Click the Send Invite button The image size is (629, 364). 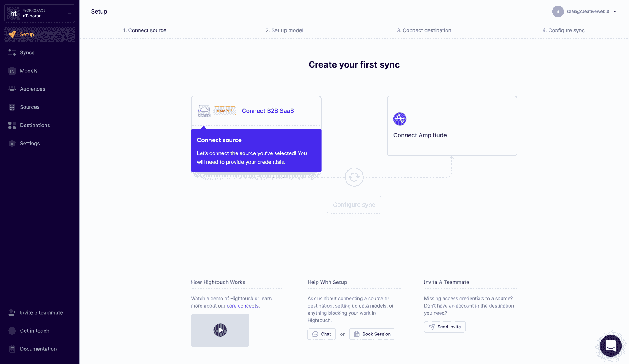click(445, 327)
